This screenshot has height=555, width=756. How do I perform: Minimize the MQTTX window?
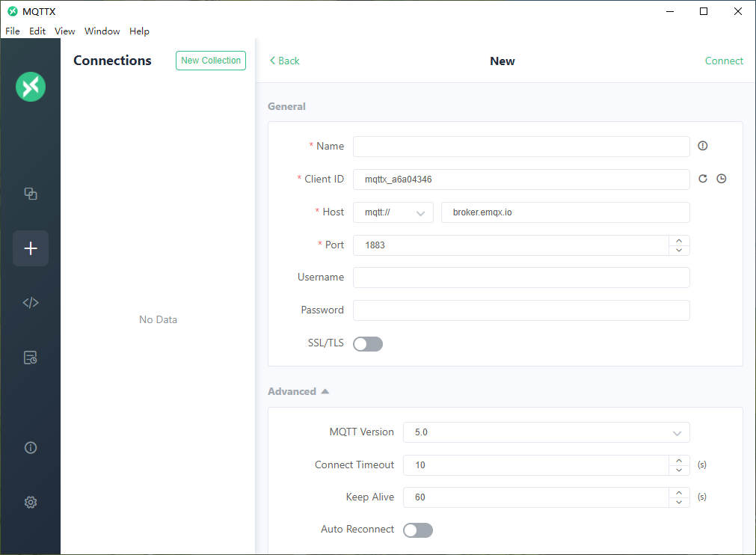670,11
